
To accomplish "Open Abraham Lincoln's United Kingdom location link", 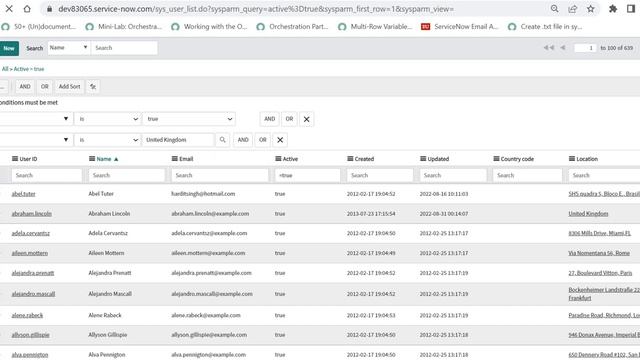I will coord(588,213).
